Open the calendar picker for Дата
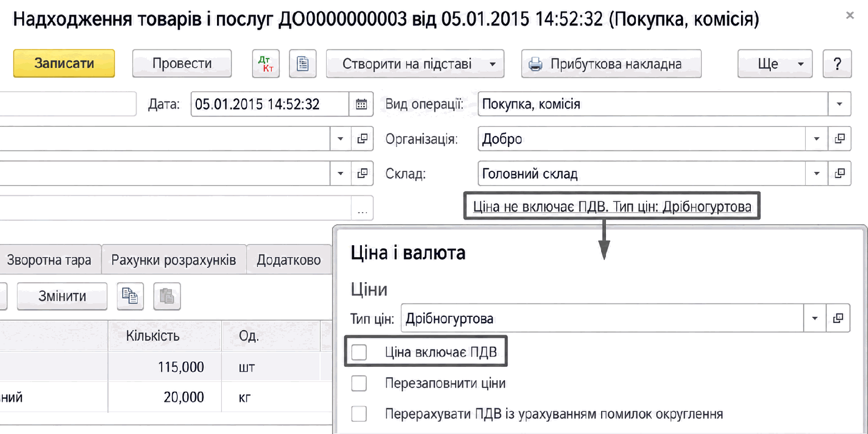868x434 pixels. tap(361, 104)
